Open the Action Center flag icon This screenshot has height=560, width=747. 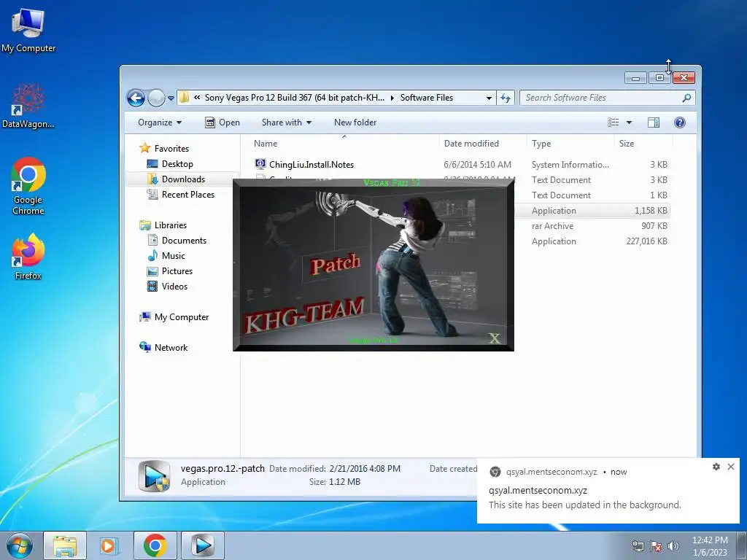pyautogui.click(x=656, y=546)
